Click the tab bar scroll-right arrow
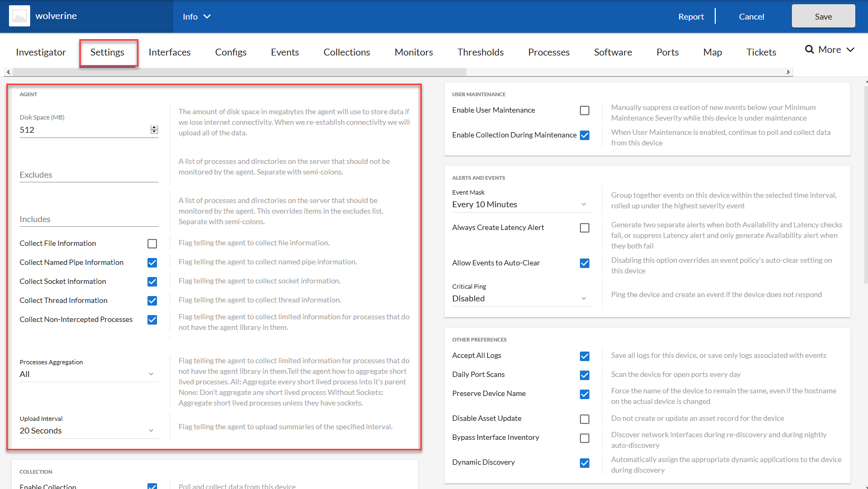Image resolution: width=868 pixels, height=489 pixels. [x=788, y=72]
